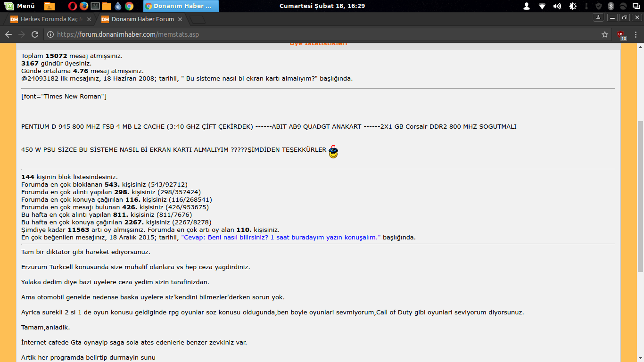This screenshot has height=362, width=644.
Task: Click the round gray tray icon
Action: [623, 6]
